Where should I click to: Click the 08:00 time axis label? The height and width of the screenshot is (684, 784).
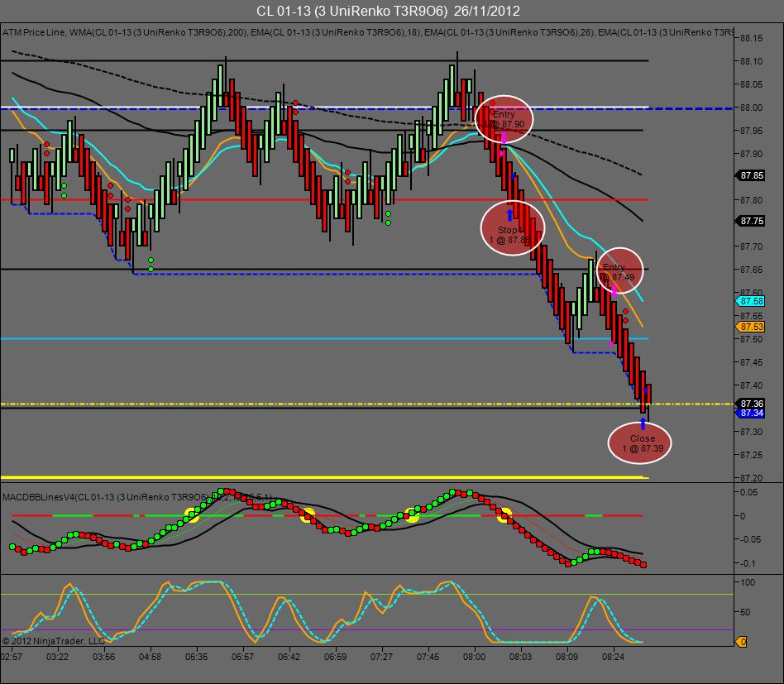(x=474, y=657)
